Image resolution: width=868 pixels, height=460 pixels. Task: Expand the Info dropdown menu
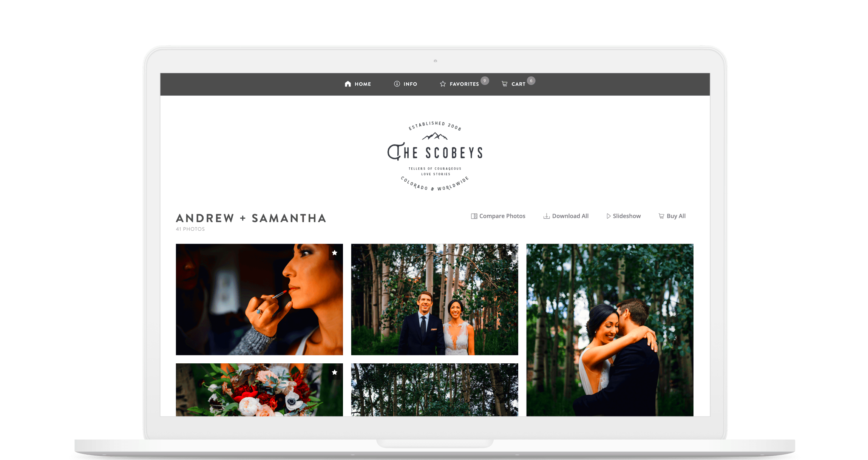click(406, 83)
